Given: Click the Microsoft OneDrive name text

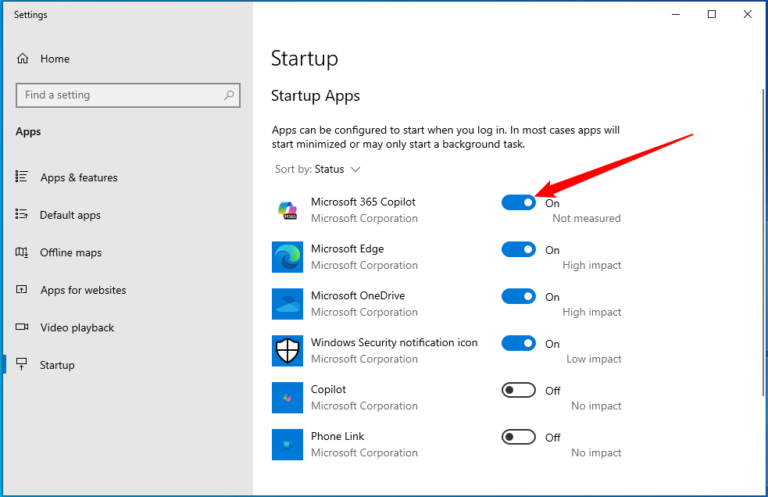Looking at the screenshot, I should coord(358,296).
